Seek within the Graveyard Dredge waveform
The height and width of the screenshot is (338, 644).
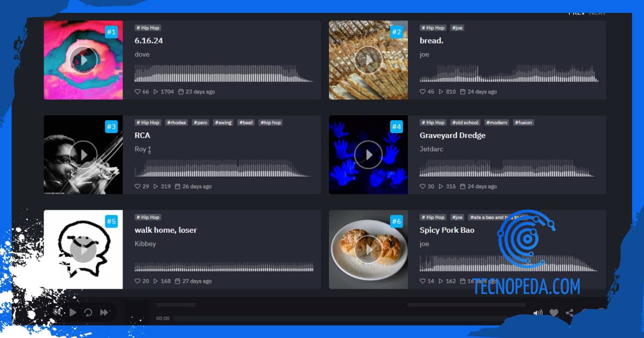pos(509,168)
